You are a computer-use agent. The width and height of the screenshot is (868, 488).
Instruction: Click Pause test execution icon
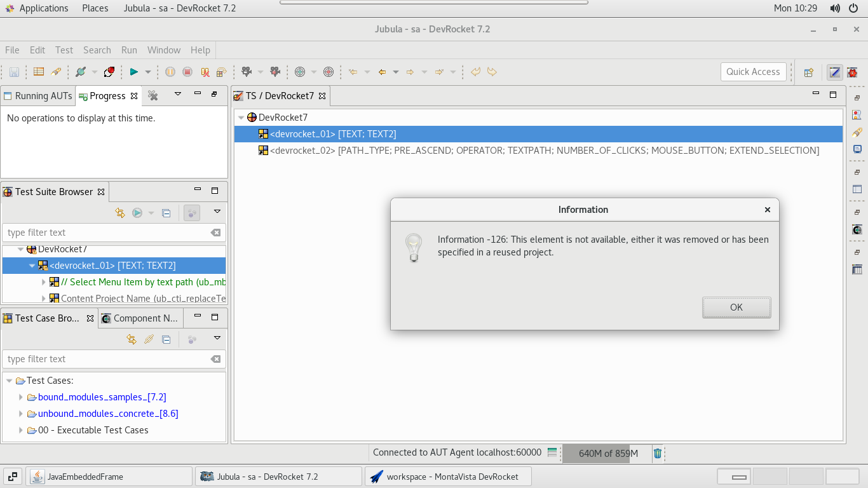pyautogui.click(x=170, y=72)
